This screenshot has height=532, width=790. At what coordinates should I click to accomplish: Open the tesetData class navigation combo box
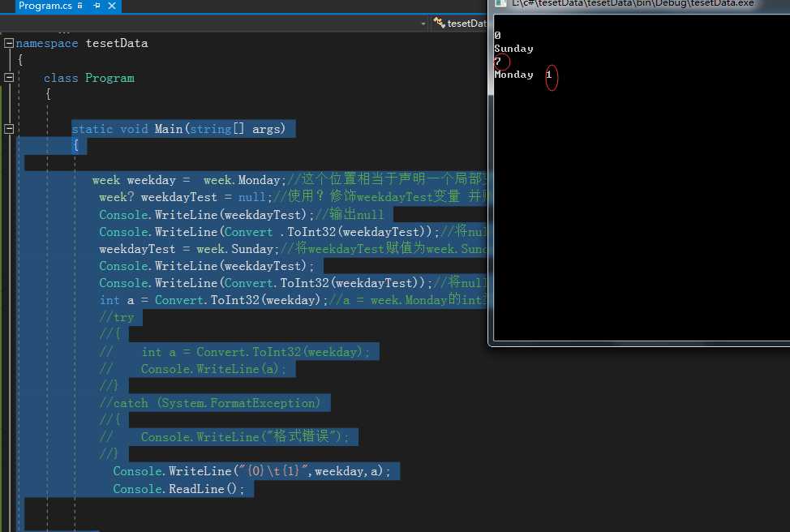[460, 24]
